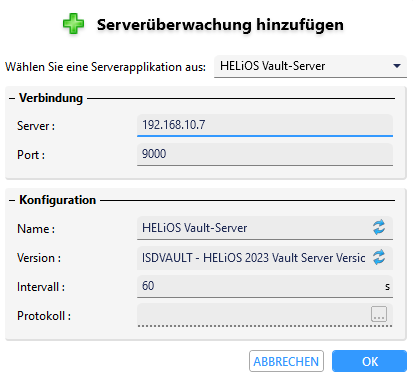Click the Server address input field
Screen dimensions: 413x380
(x=265, y=125)
